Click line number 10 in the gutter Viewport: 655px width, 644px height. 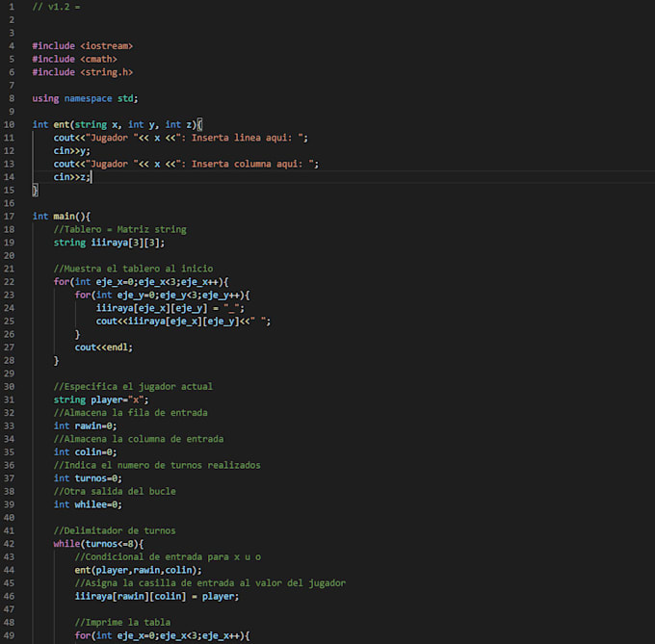9,124
